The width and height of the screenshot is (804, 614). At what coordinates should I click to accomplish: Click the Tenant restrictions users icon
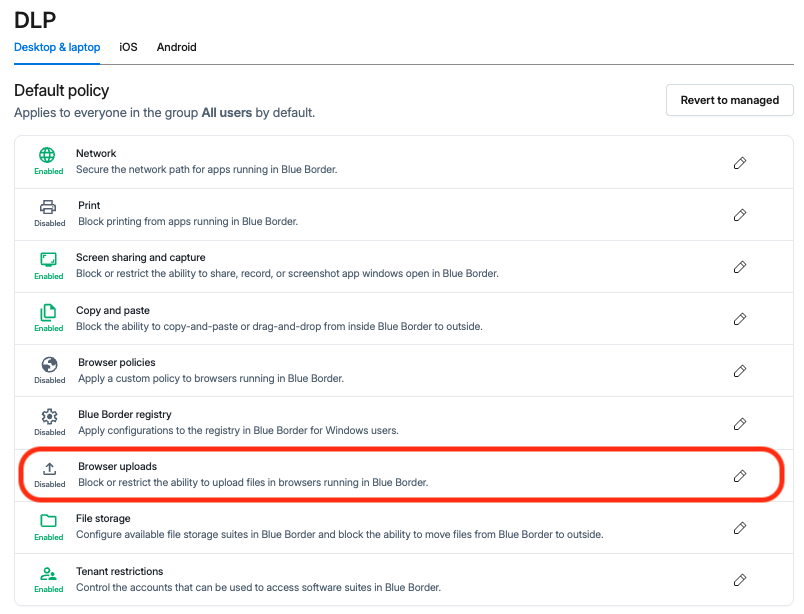(48, 573)
